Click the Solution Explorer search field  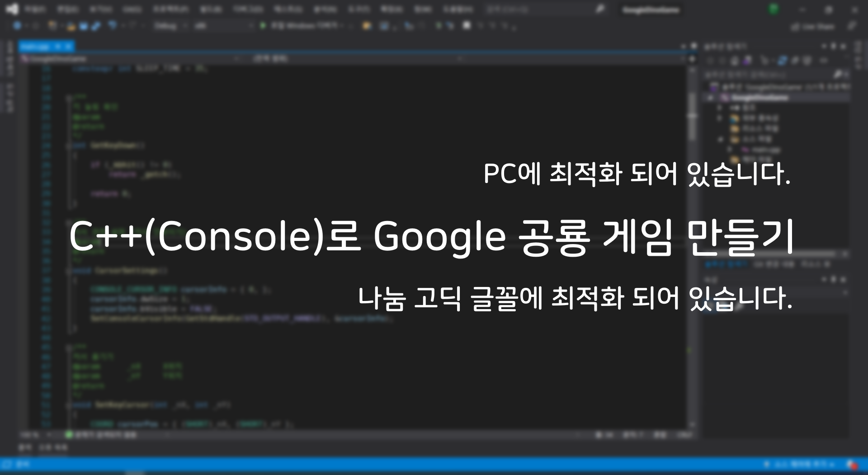click(775, 74)
